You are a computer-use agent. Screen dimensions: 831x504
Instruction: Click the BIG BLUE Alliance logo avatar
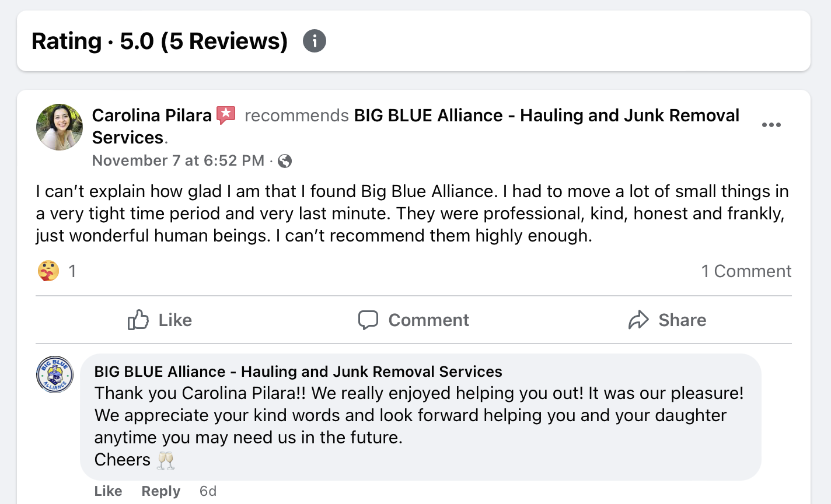coord(55,374)
